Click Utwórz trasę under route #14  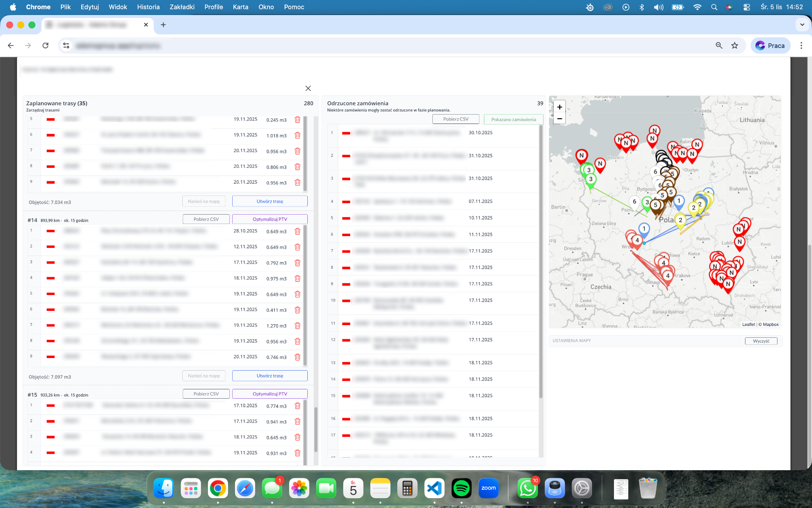pos(270,376)
